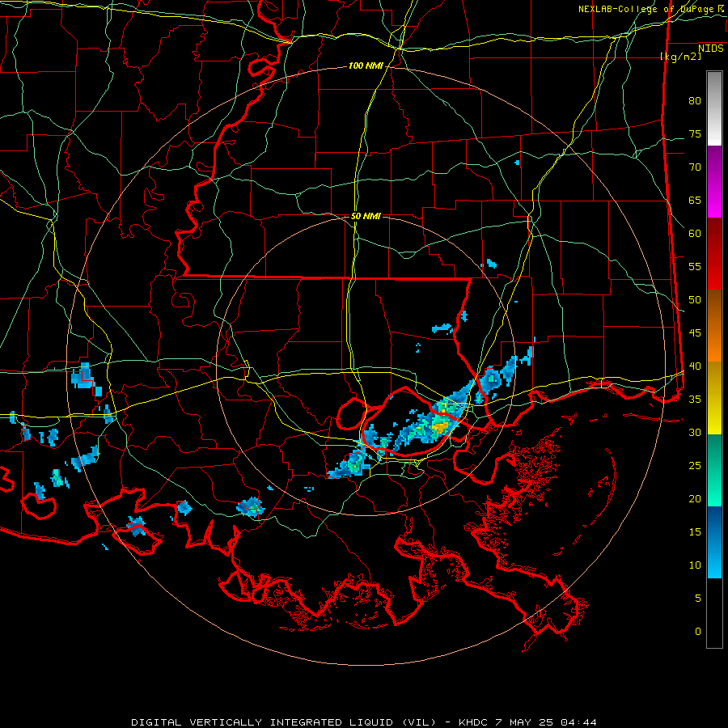The image size is (728, 728).
Task: Select the 55 value on the scale
Action: (695, 267)
